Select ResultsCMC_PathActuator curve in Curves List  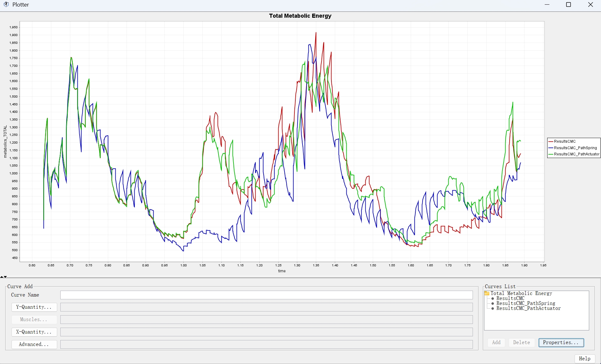click(x=528, y=308)
